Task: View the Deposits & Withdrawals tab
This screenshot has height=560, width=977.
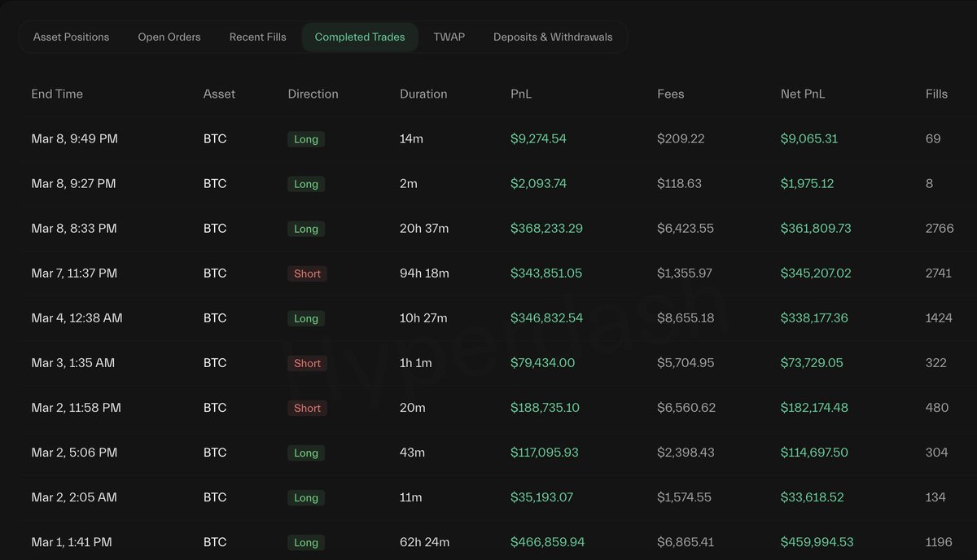Action: pos(553,37)
